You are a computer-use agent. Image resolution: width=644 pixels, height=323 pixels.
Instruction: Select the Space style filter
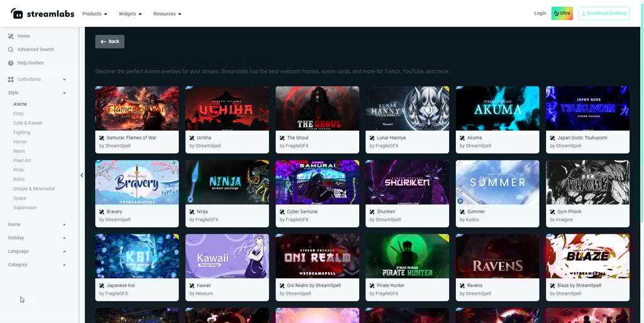[19, 198]
